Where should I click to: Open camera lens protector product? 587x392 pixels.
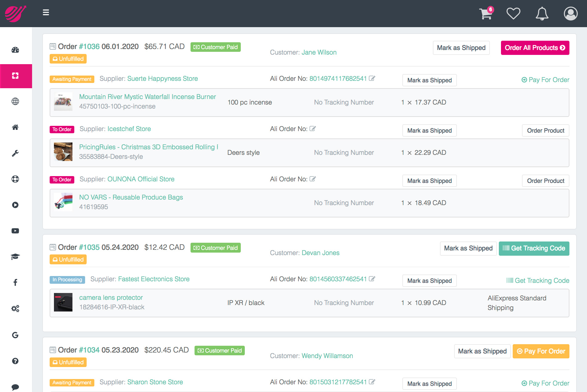[x=111, y=298]
